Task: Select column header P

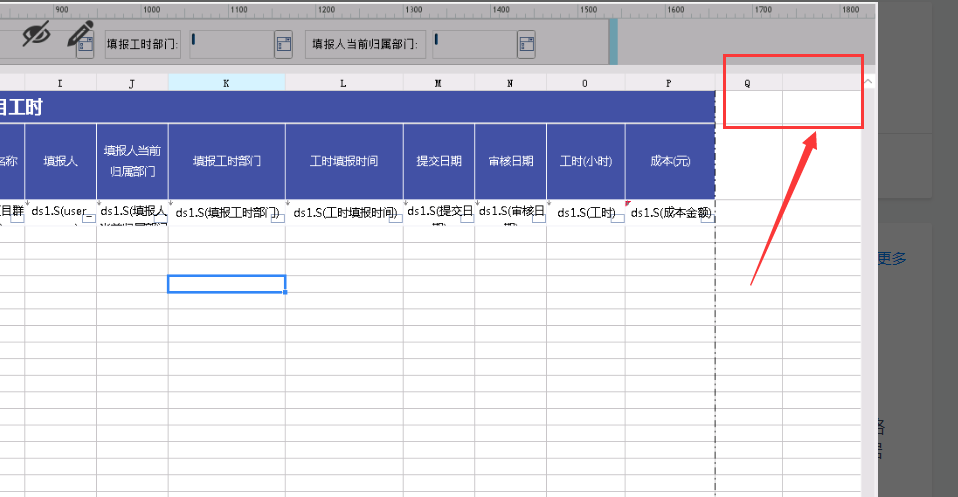Action: [x=670, y=83]
